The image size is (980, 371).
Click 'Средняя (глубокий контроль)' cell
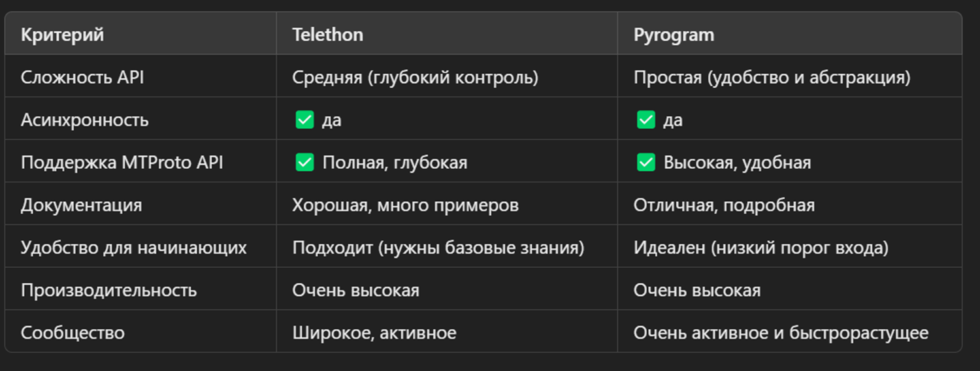[x=415, y=77]
